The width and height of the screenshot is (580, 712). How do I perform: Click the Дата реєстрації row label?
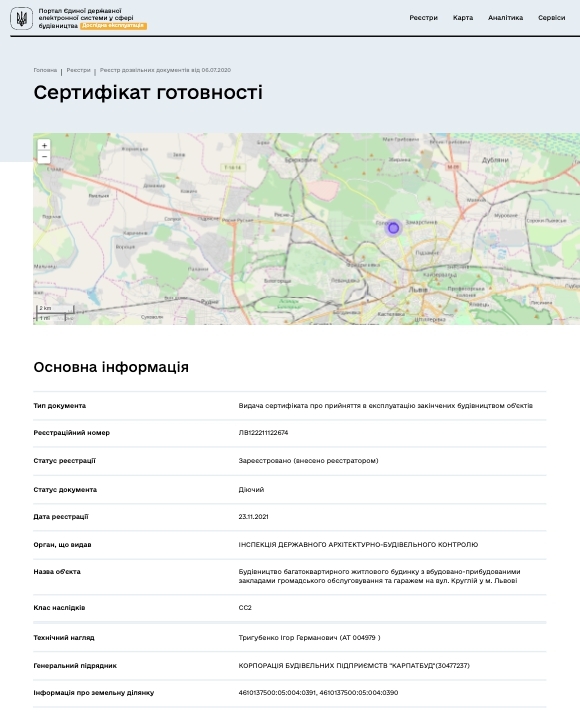tap(61, 517)
